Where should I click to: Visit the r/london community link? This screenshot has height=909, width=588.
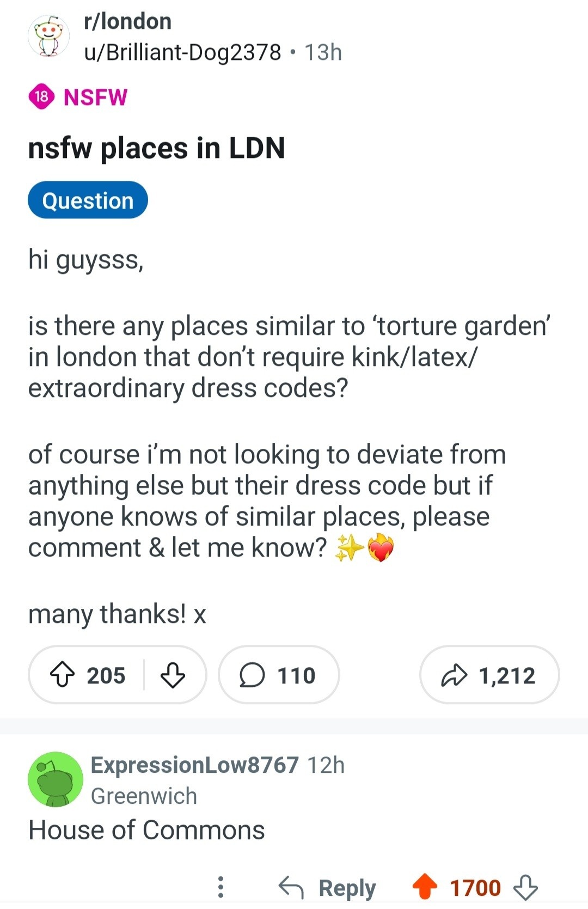click(128, 21)
